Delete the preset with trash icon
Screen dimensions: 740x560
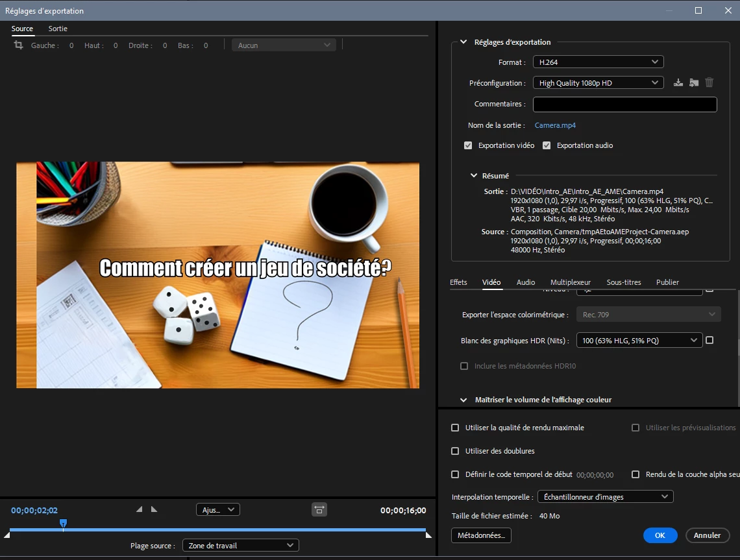coord(709,82)
